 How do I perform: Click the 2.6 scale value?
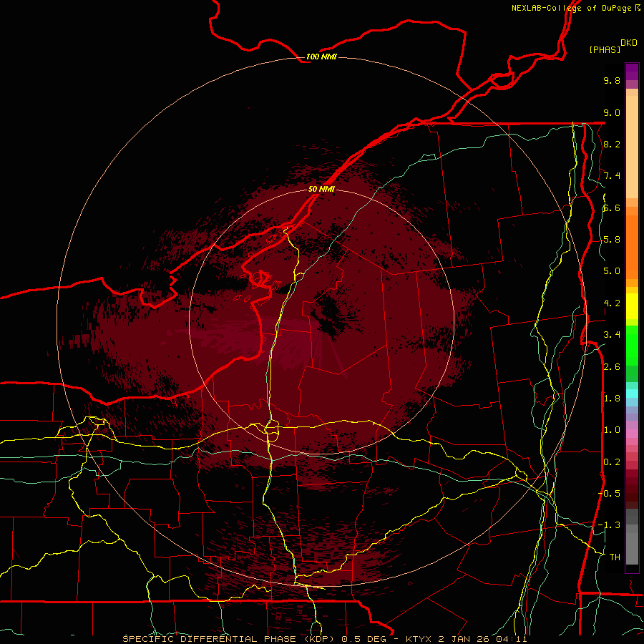tap(612, 367)
